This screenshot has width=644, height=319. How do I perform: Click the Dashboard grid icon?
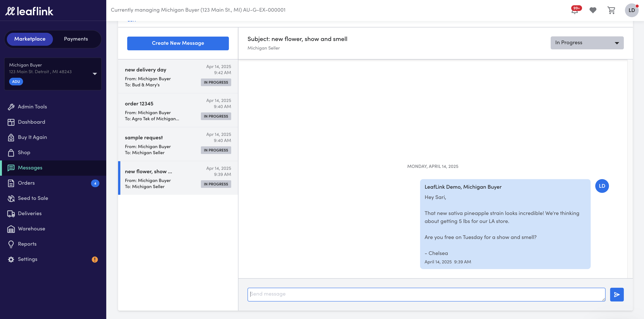(x=11, y=122)
